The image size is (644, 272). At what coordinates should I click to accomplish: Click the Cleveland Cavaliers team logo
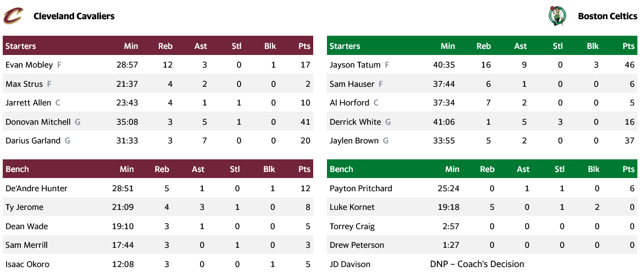[13, 16]
